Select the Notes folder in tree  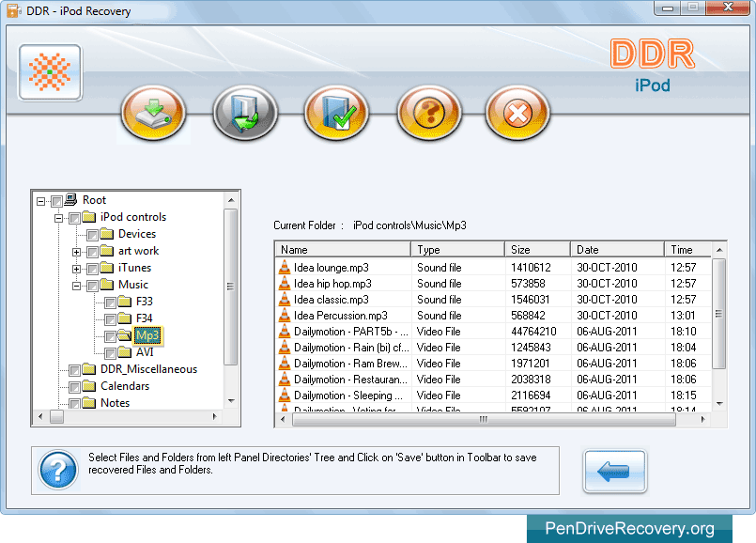[115, 403]
